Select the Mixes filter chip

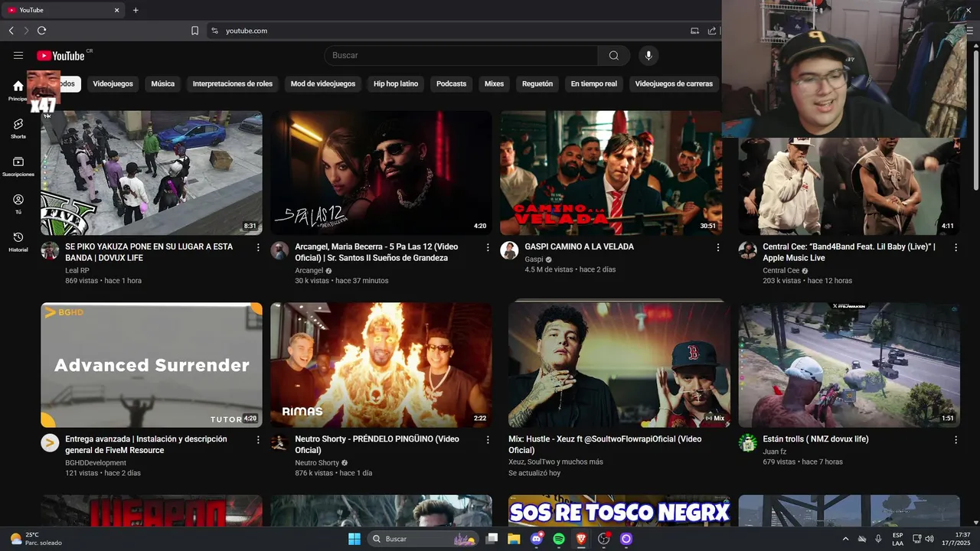[494, 83]
